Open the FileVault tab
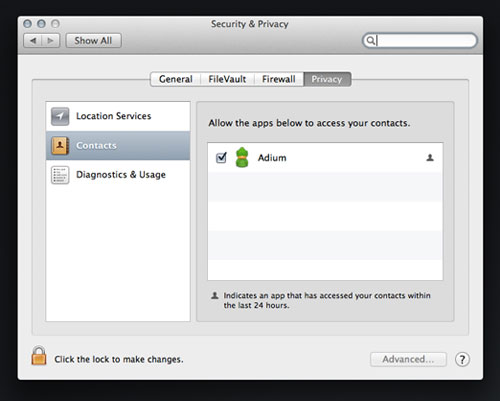The image size is (500, 401). click(x=227, y=79)
